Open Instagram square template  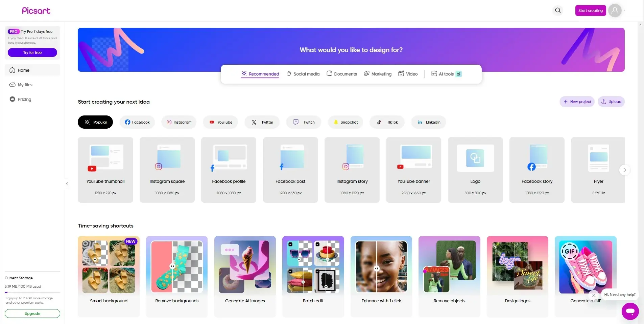pyautogui.click(x=167, y=170)
